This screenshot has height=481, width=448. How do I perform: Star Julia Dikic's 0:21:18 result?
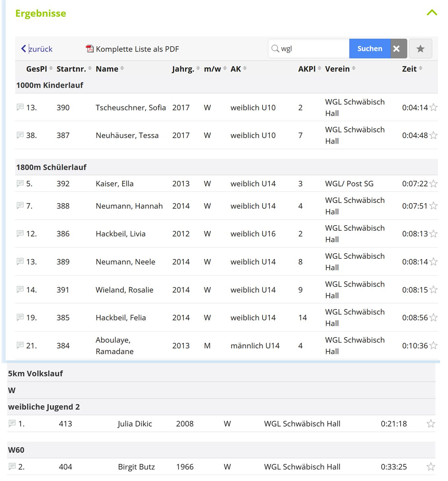click(x=431, y=424)
